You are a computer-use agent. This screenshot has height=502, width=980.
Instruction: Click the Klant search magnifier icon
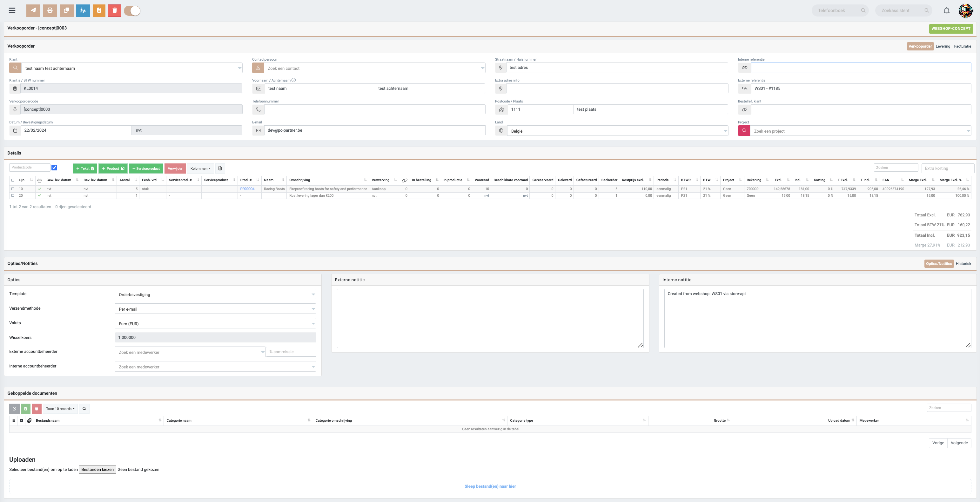click(15, 68)
